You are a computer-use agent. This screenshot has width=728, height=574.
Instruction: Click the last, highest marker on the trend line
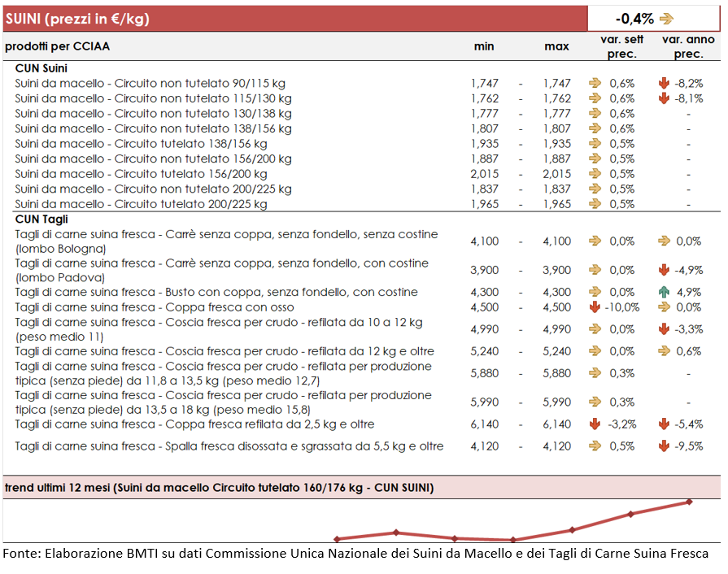pyautogui.click(x=690, y=502)
